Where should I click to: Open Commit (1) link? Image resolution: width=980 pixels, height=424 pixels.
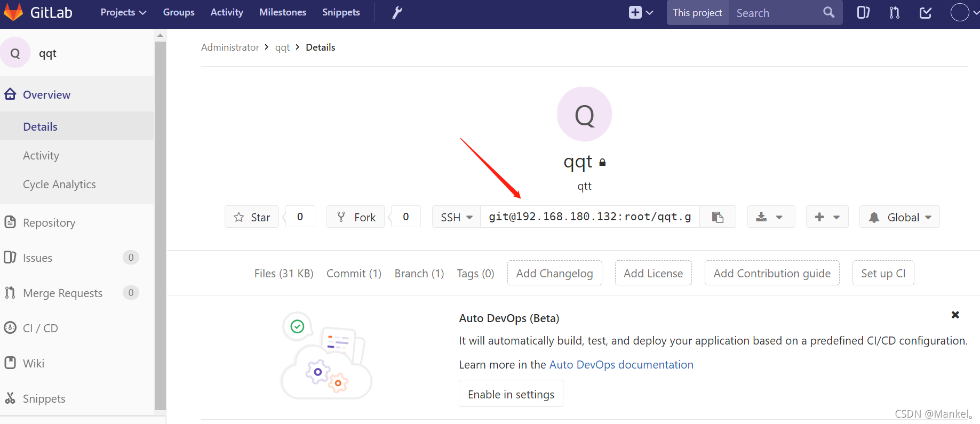point(354,273)
